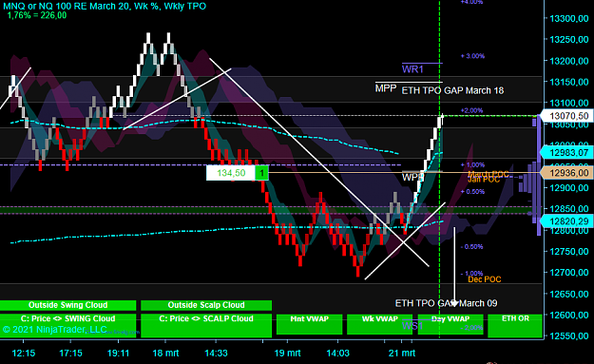Viewport: 594px width, 364px height.
Task: Click the + 1.00% weekly percent label
Action: tap(472, 165)
